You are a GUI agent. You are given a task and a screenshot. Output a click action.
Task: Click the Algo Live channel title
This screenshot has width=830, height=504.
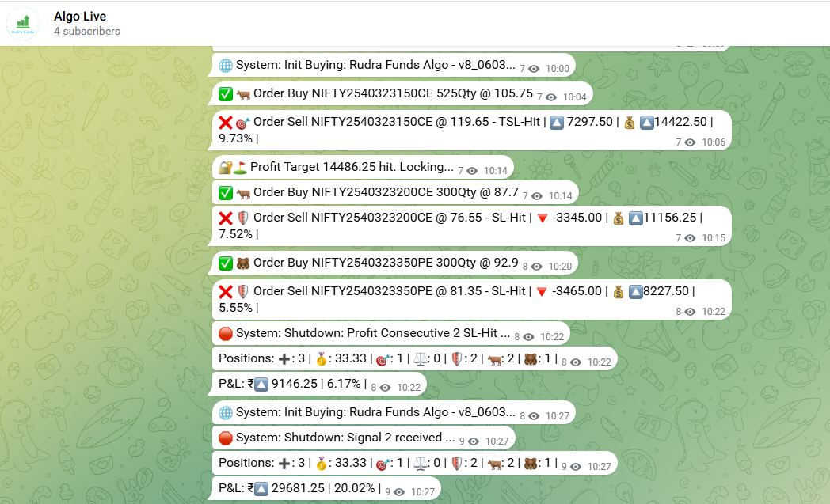[80, 17]
